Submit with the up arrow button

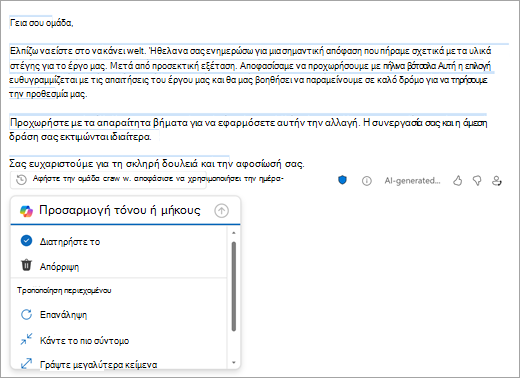[x=221, y=211]
